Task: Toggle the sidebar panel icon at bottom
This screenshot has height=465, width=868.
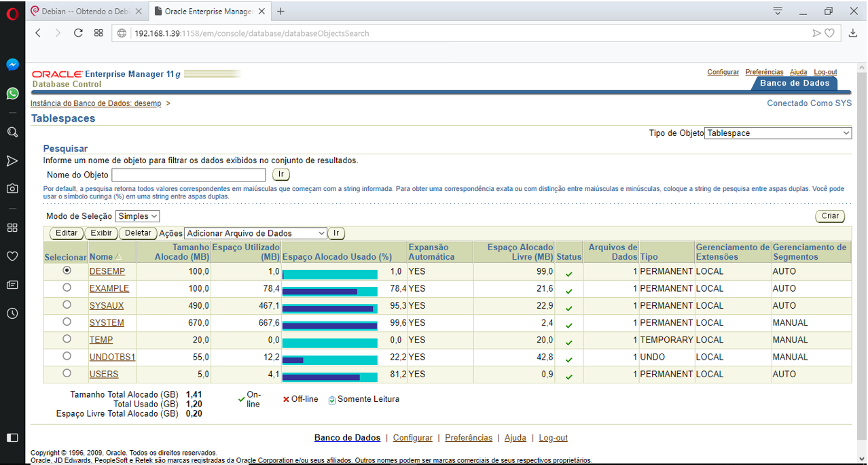Action: 12,437
